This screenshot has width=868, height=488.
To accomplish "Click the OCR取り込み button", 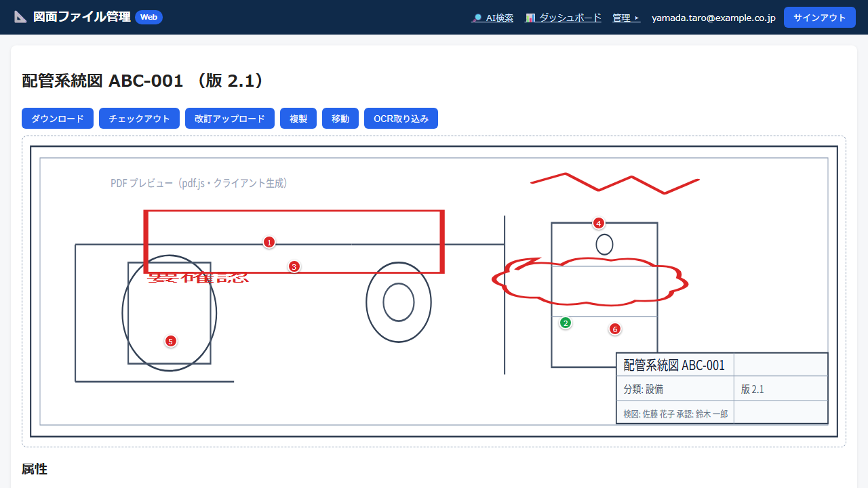I will 401,119.
